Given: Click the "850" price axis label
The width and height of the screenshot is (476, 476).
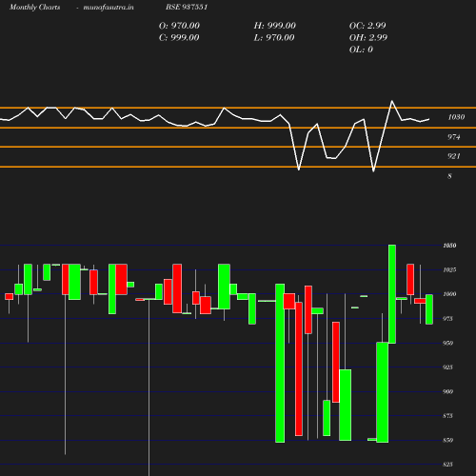Looking at the screenshot, I should [x=447, y=440].
